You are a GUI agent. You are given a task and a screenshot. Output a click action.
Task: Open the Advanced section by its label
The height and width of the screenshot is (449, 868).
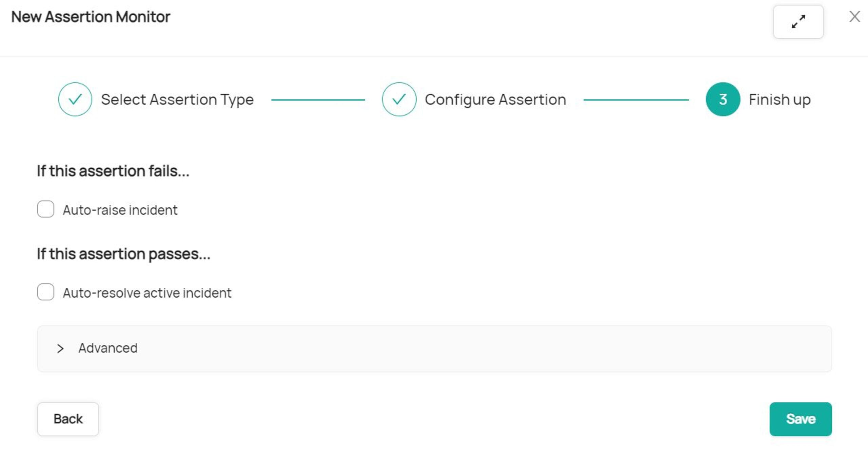click(x=108, y=348)
